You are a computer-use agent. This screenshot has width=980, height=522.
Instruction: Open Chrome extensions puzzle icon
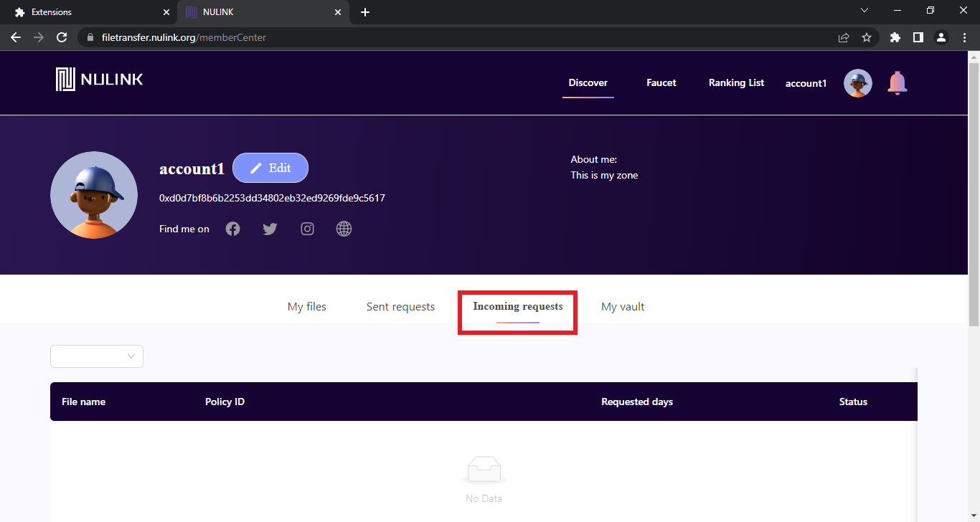click(895, 37)
